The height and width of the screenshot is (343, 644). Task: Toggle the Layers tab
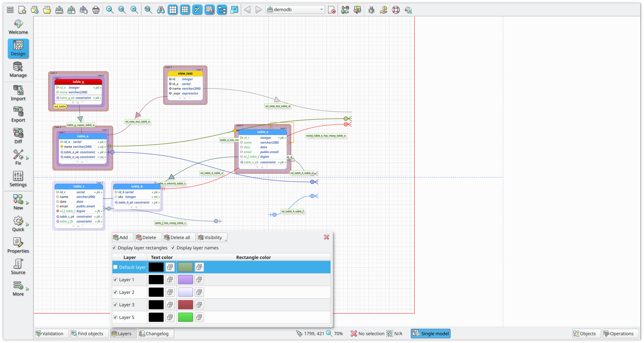click(123, 334)
